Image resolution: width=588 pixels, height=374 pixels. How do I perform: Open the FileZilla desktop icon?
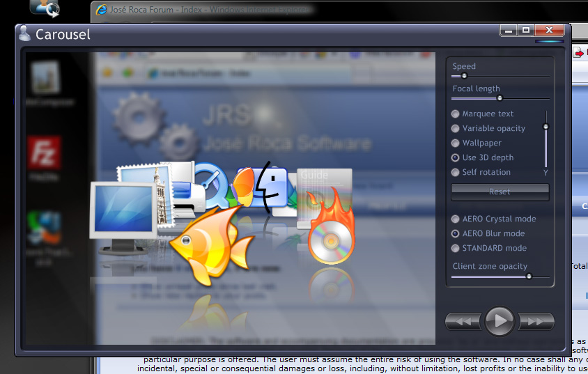[x=44, y=153]
